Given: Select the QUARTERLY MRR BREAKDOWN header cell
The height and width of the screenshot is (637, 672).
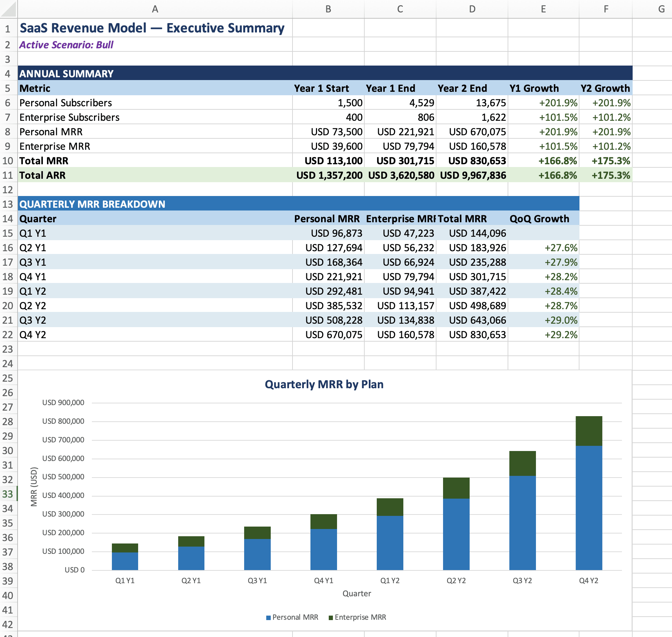Looking at the screenshot, I should coord(92,204).
